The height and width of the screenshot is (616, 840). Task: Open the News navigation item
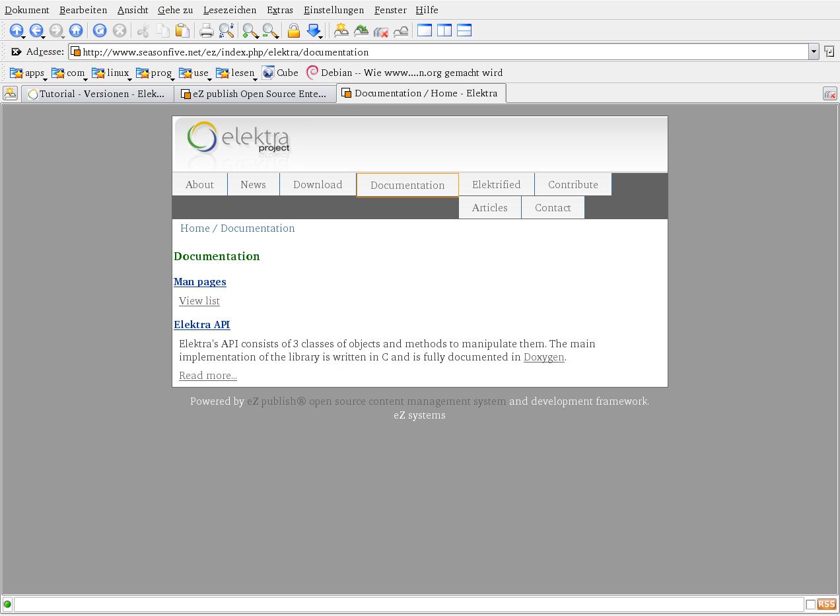coord(253,184)
